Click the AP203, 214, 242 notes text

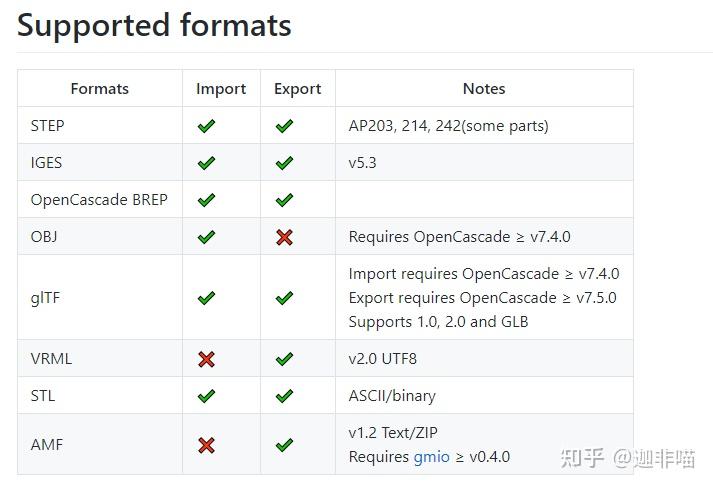pos(448,126)
